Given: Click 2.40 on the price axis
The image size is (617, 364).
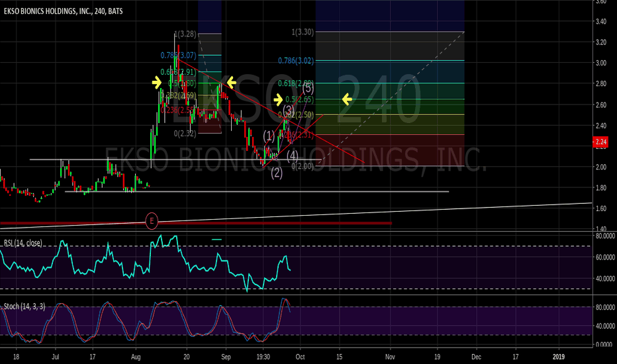Looking at the screenshot, I should coord(601,126).
